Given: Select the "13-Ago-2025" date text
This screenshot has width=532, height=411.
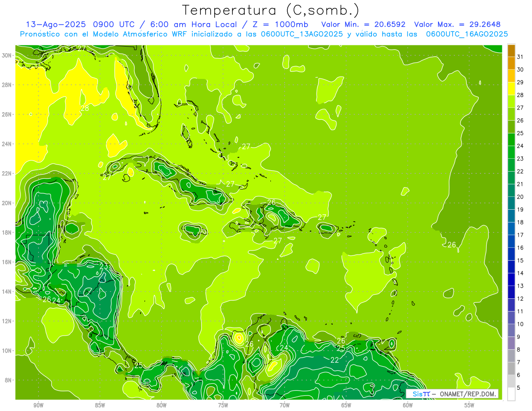Looking at the screenshot, I should tap(56, 24).
